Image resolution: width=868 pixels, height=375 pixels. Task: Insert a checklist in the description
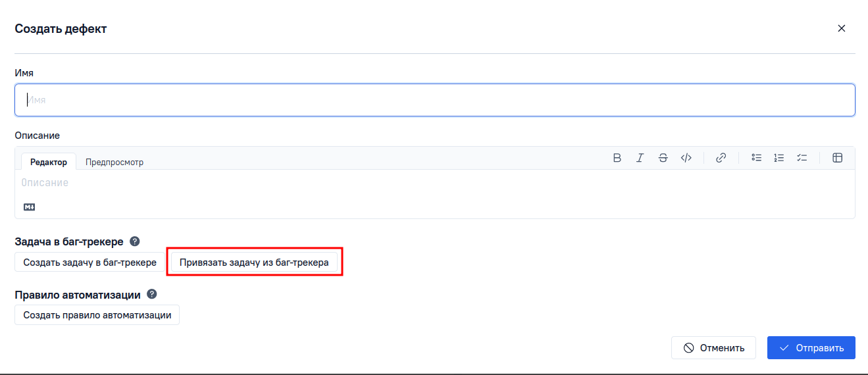click(x=802, y=158)
